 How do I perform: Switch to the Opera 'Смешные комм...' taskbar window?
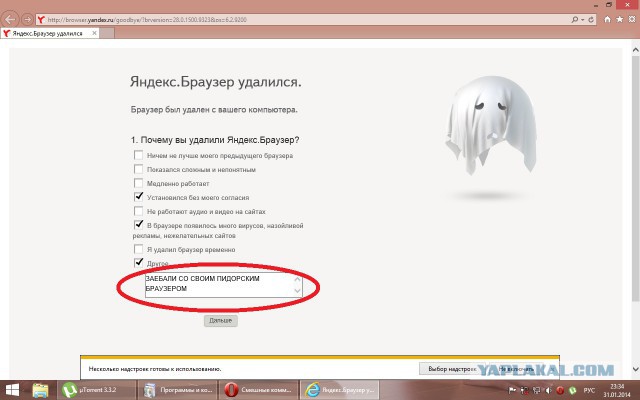[258, 390]
